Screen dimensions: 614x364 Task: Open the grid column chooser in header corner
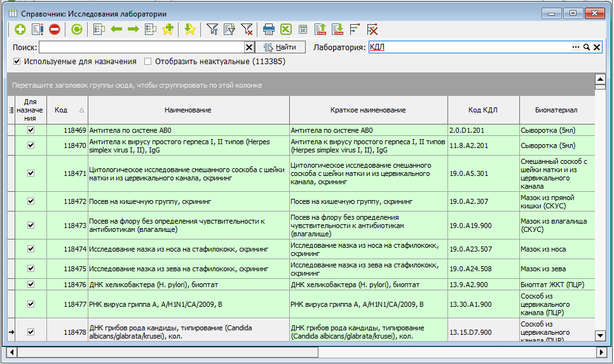point(11,110)
